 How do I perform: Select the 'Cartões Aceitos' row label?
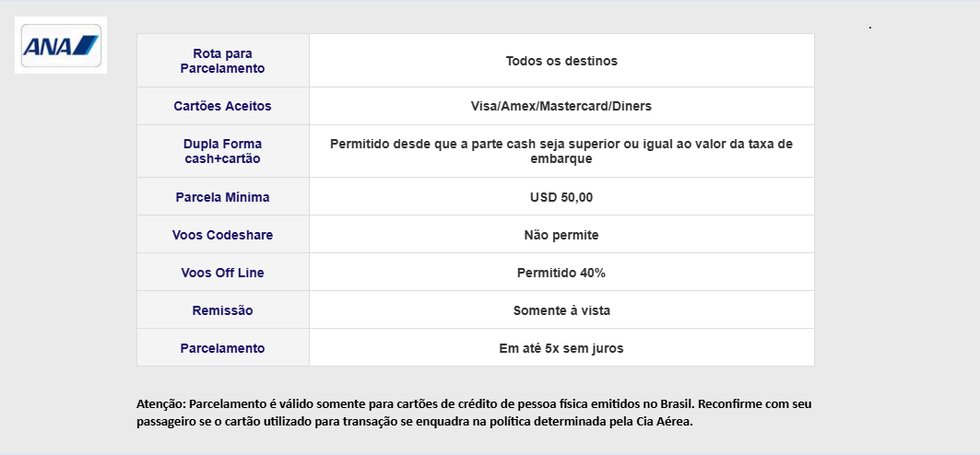point(222,106)
